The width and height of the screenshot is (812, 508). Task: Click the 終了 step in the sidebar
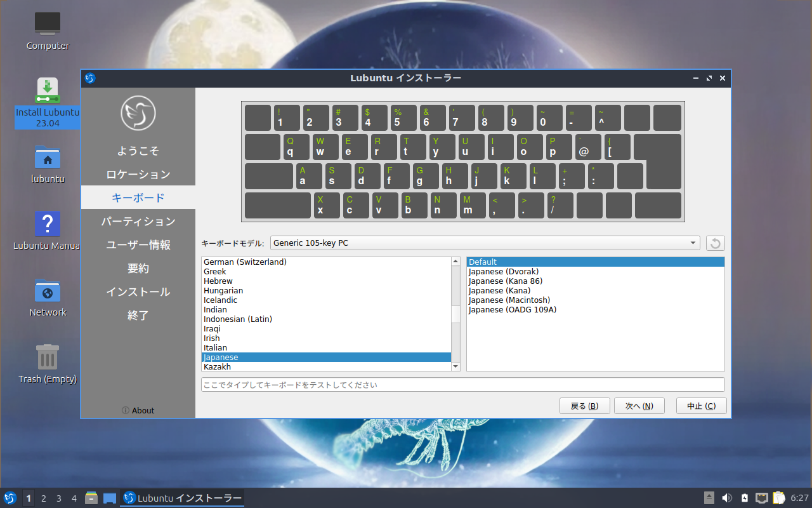click(x=138, y=315)
